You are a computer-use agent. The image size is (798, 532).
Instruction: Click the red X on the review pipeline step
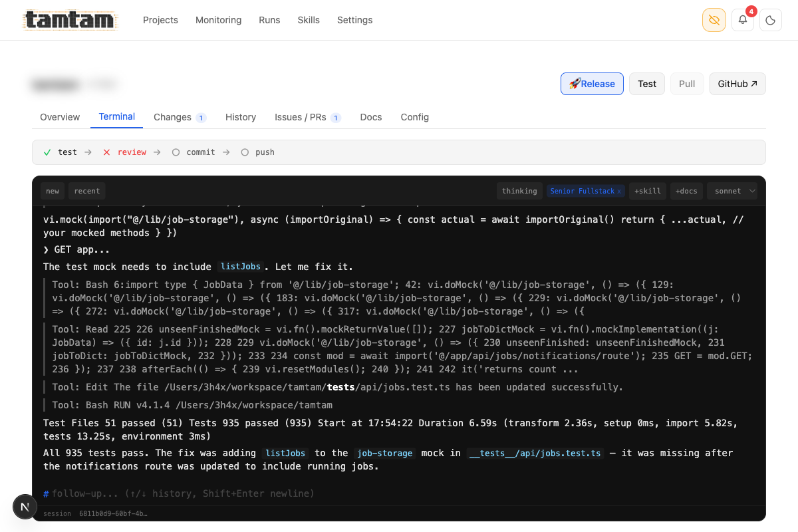click(x=106, y=152)
